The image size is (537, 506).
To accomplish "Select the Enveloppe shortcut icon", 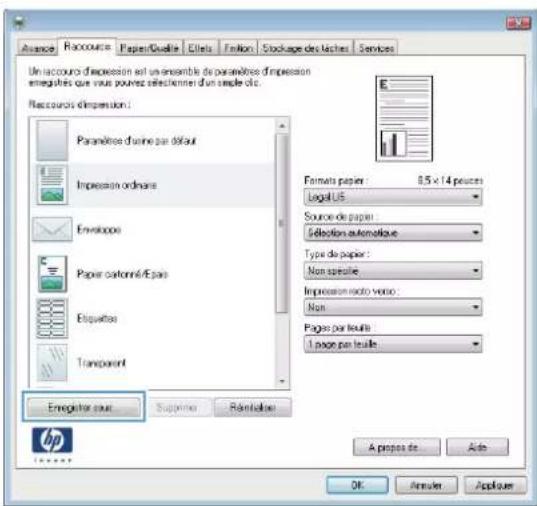I will (52, 229).
